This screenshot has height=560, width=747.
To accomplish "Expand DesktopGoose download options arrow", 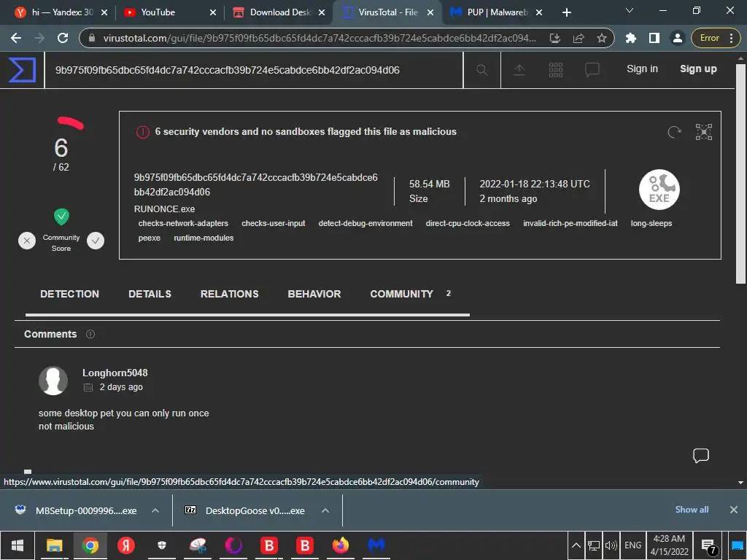I will [x=325, y=510].
